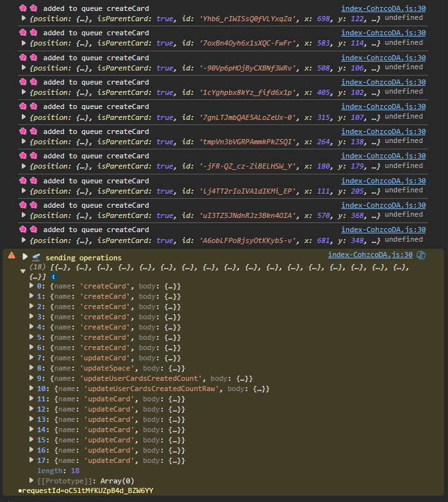448x502 pixels.
Task: Expand array item 7 updateCard
Action: (x=32, y=358)
